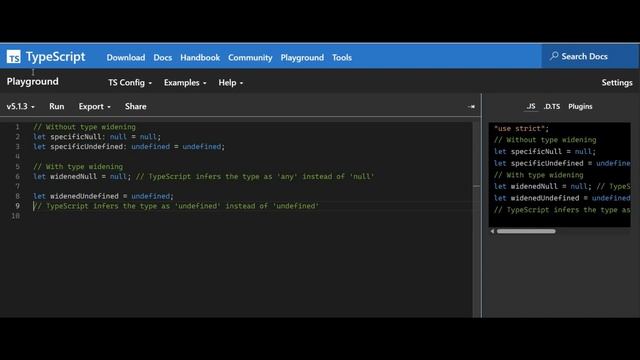Image resolution: width=640 pixels, height=360 pixels.
Task: Open the Tools navigation link
Action: click(x=342, y=58)
